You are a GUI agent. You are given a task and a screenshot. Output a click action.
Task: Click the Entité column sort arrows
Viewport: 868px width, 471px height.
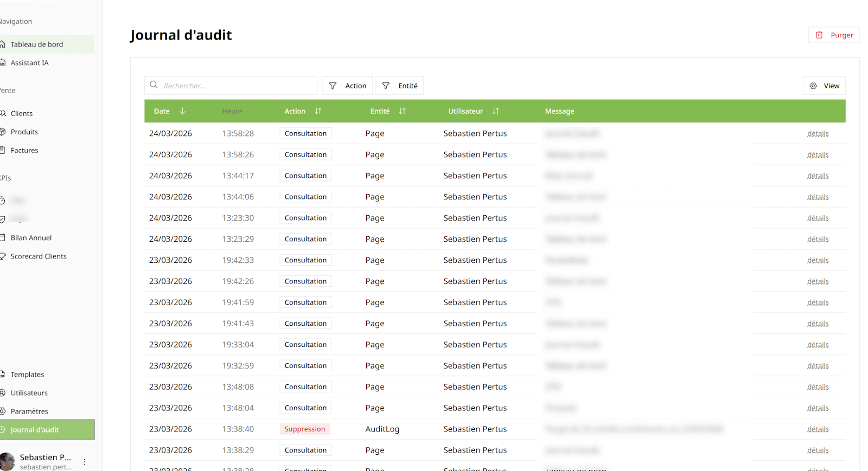click(402, 111)
